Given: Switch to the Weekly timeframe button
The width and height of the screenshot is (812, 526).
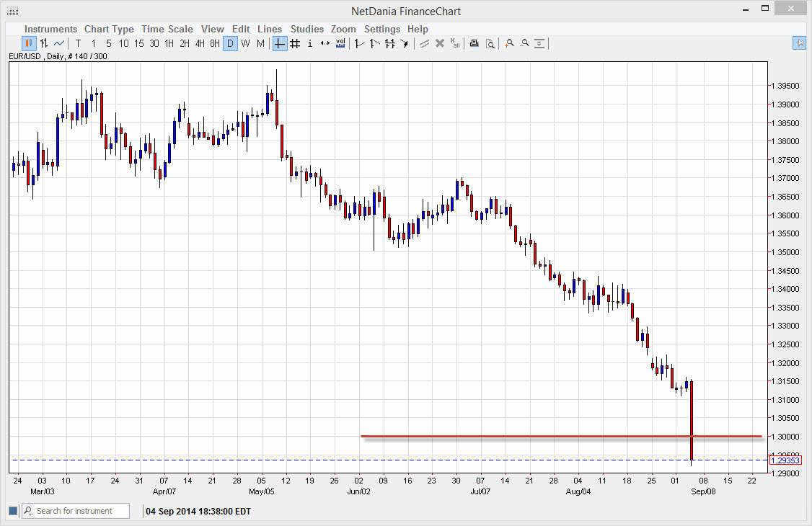Looking at the screenshot, I should coord(245,43).
